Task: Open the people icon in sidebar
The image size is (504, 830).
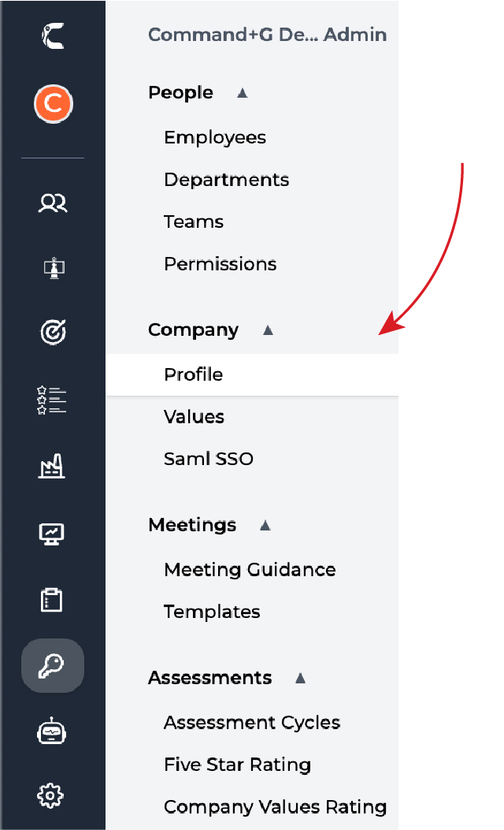Action: click(53, 204)
